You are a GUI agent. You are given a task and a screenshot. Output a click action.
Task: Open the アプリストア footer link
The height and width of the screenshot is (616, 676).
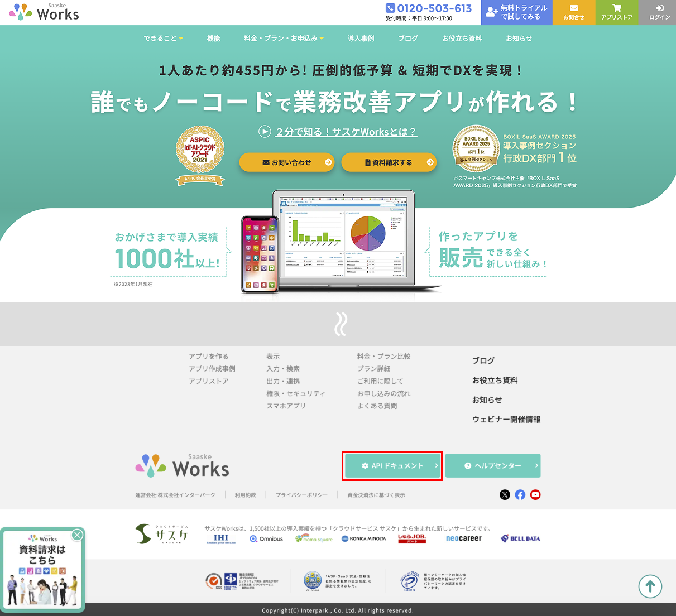point(209,381)
